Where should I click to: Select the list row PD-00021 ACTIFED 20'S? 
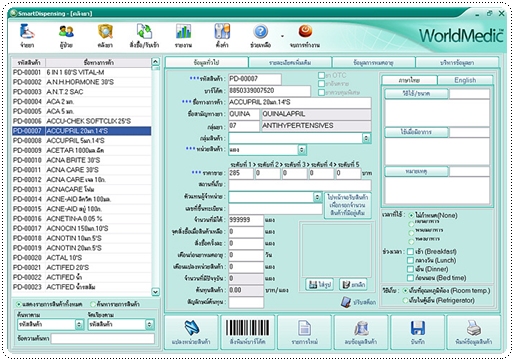coord(82,267)
